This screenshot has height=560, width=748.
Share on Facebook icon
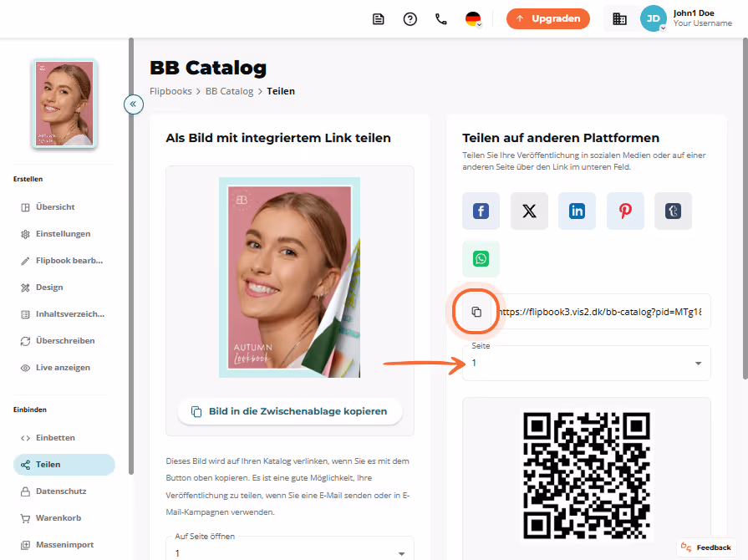pos(481,211)
